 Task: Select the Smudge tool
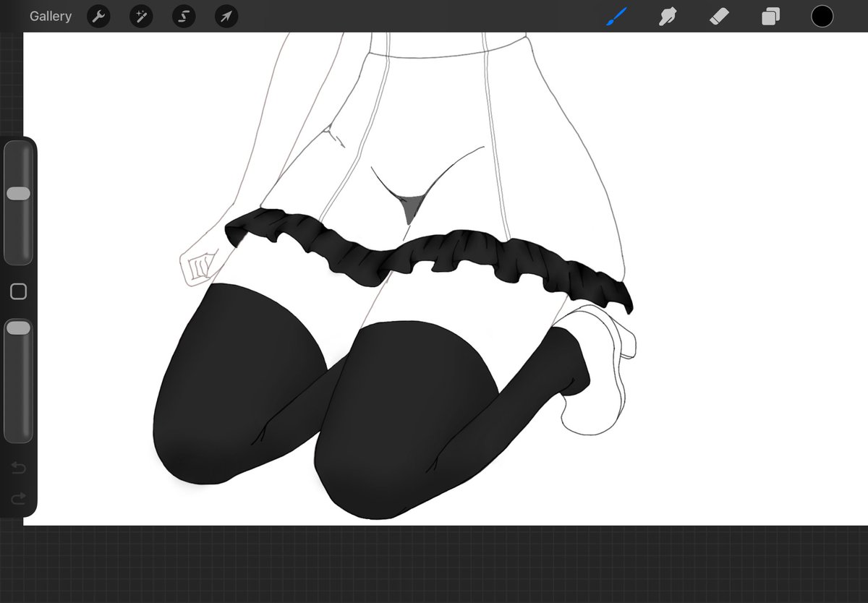(668, 16)
